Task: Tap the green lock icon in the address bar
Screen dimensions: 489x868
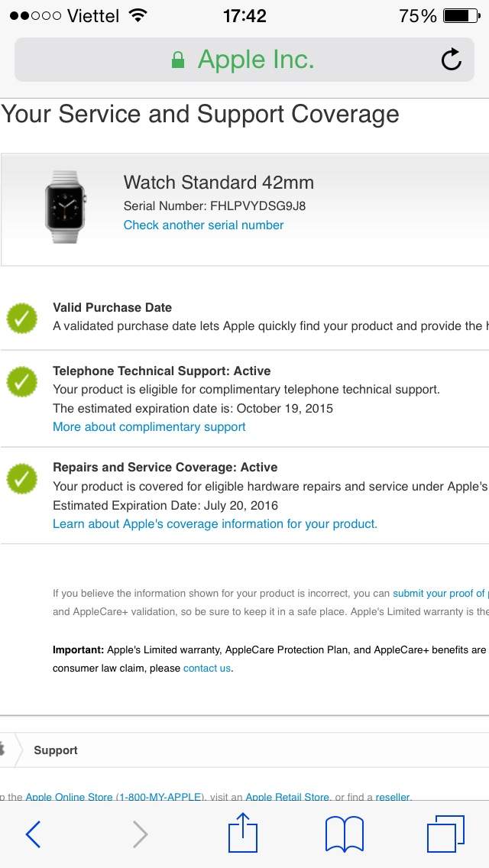Action: pyautogui.click(x=178, y=60)
